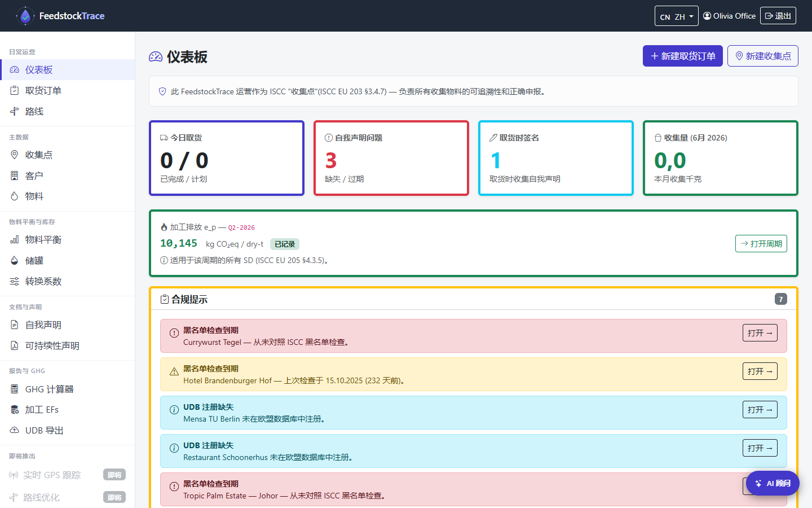Click the Olivia Office user name

tap(734, 16)
